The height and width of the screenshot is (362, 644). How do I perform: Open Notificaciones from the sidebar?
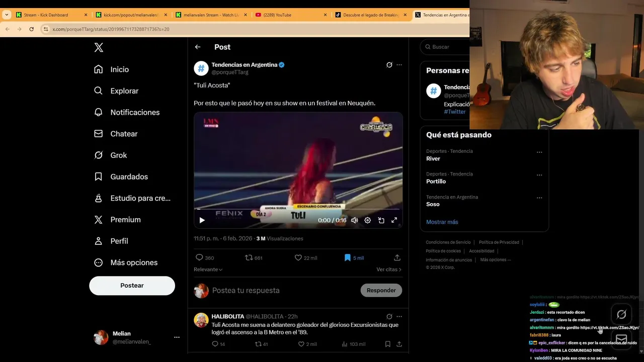click(126, 112)
